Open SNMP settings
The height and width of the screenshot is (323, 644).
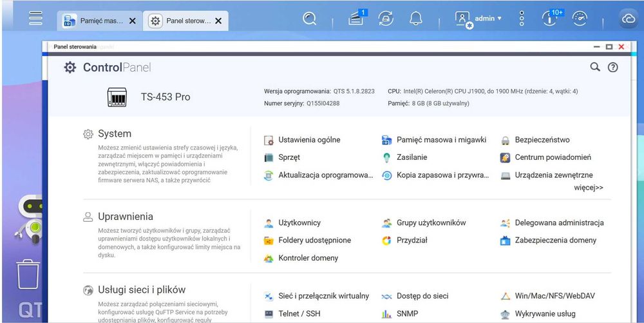(x=408, y=313)
